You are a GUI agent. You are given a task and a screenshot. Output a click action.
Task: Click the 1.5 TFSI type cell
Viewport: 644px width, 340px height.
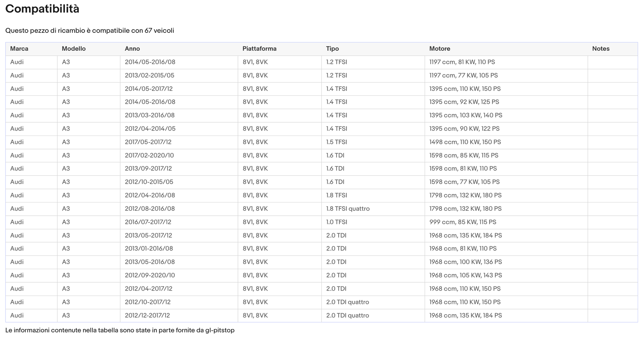point(336,142)
